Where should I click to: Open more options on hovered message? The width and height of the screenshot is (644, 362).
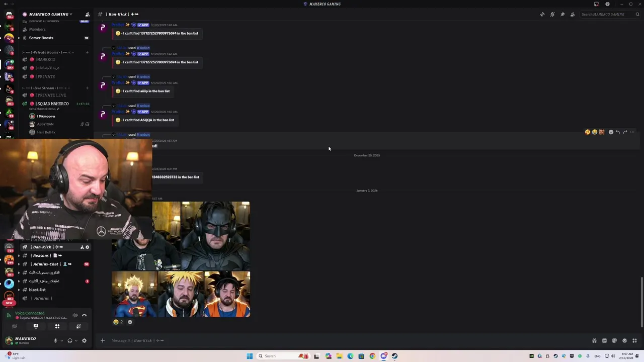pos(632,132)
